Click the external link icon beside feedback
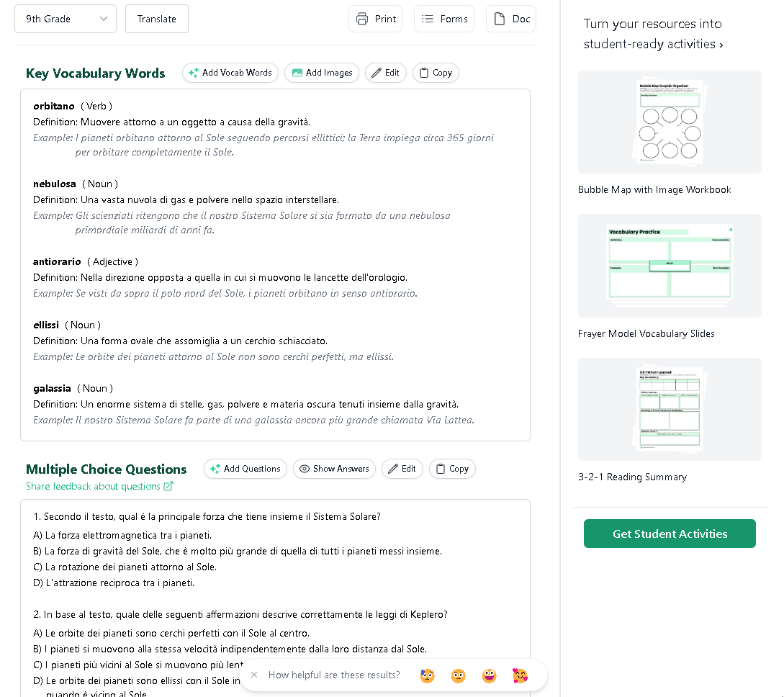The width and height of the screenshot is (784, 697). pos(168,487)
